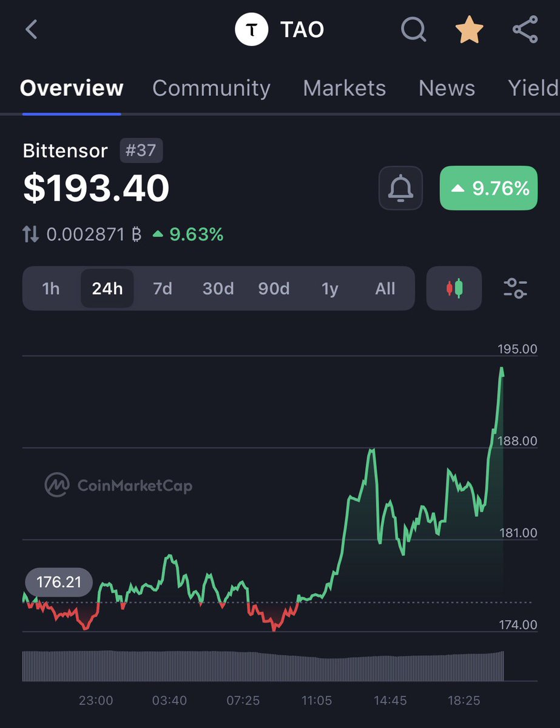Tap the 188.00 axis label
The height and width of the screenshot is (728, 560).
click(x=517, y=440)
